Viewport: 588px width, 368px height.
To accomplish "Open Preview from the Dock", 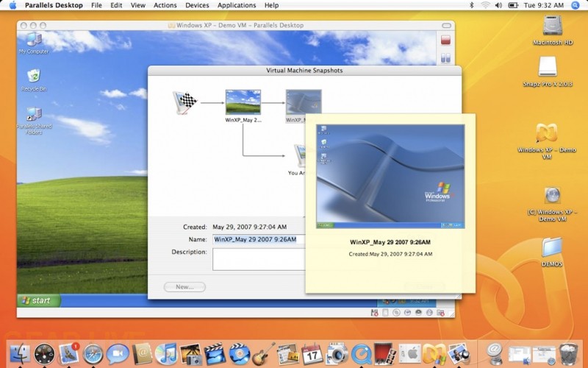I will pyautogui.click(x=459, y=354).
